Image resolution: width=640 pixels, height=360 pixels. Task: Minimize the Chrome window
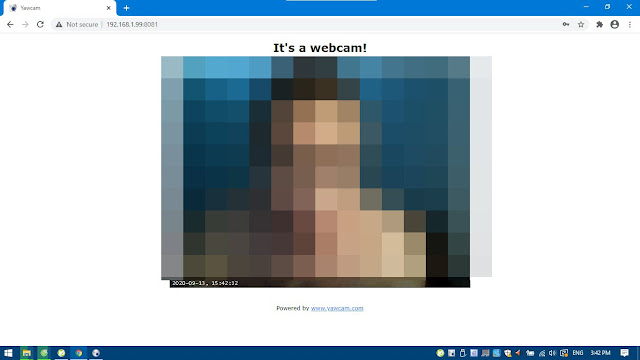[586, 7]
